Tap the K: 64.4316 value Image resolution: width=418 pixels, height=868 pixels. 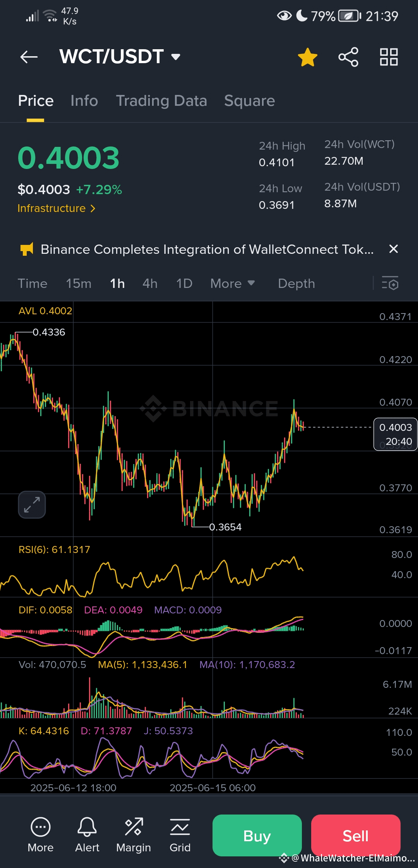pos(43,731)
